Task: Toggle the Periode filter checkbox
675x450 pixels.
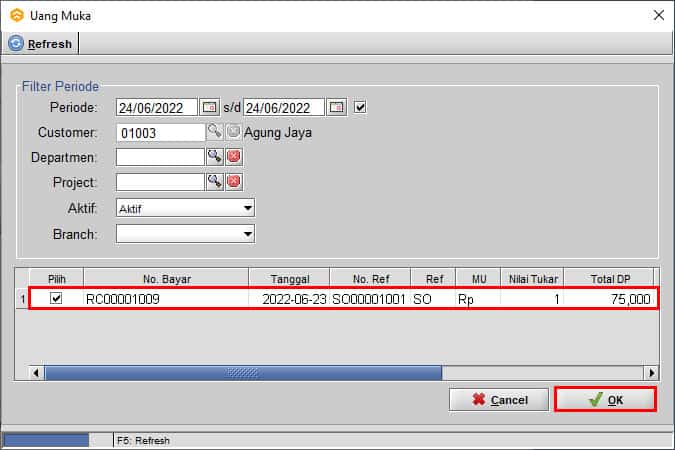Action: pyautogui.click(x=361, y=107)
